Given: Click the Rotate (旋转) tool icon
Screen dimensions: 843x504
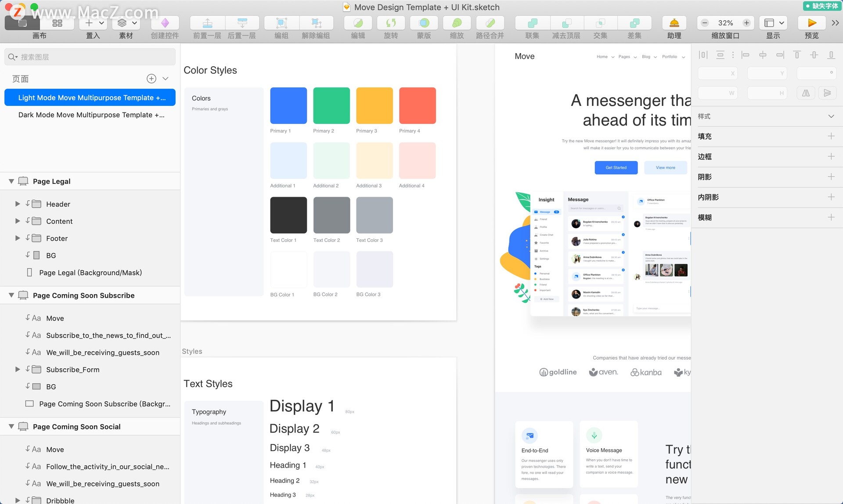Looking at the screenshot, I should [390, 23].
